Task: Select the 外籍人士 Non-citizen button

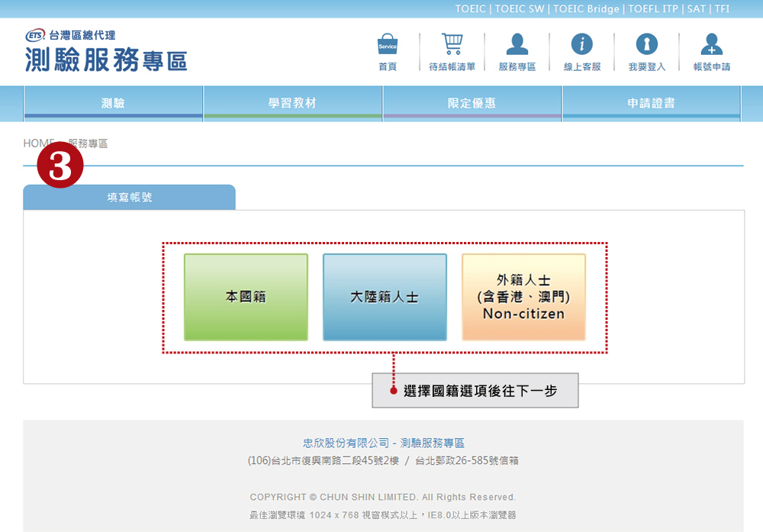Action: point(523,297)
